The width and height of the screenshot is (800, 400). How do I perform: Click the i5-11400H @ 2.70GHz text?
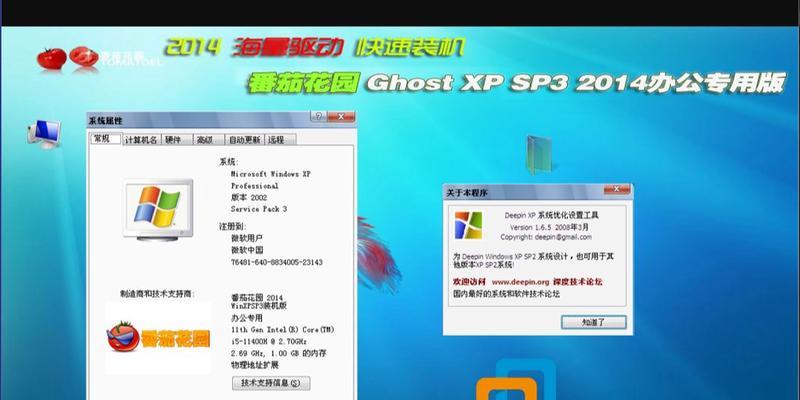pyautogui.click(x=269, y=341)
